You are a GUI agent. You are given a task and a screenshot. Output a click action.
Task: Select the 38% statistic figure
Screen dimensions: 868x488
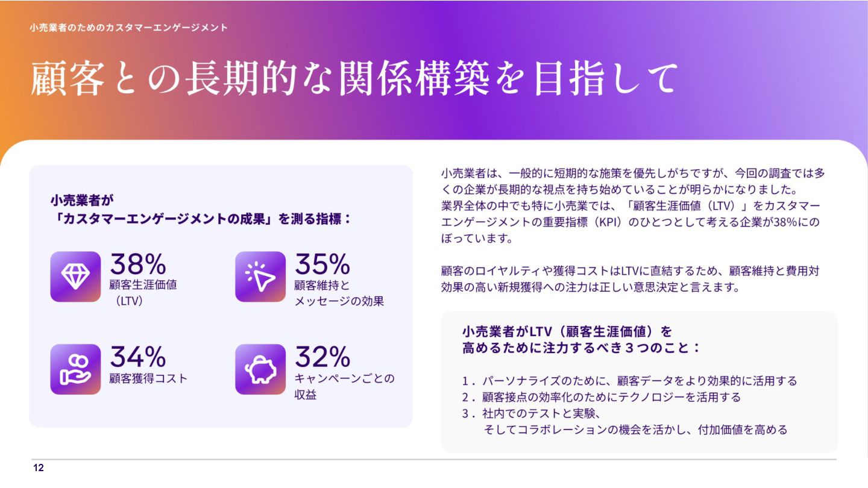pyautogui.click(x=137, y=264)
